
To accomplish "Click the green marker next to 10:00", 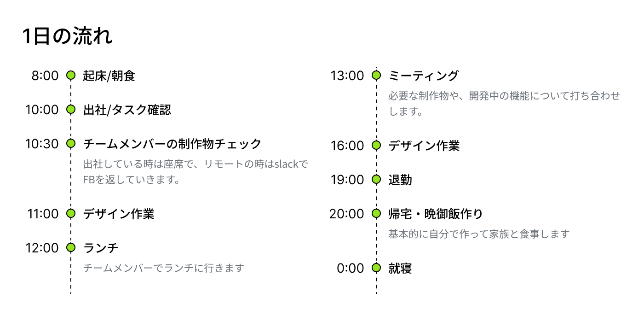I will pos(71,109).
